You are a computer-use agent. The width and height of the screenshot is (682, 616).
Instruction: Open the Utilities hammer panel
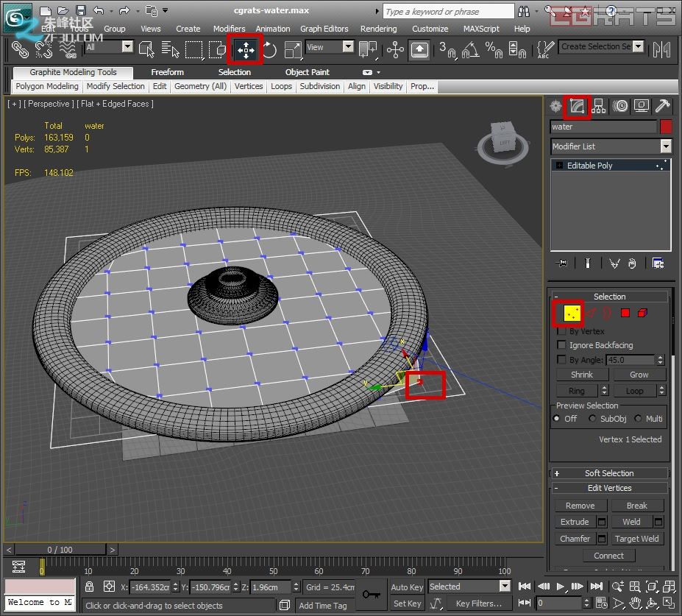click(662, 106)
